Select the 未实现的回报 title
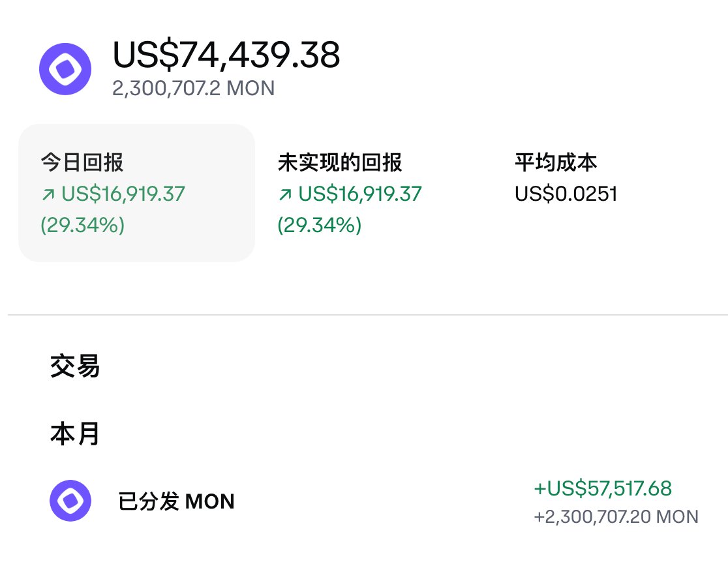The image size is (728, 562). click(339, 162)
